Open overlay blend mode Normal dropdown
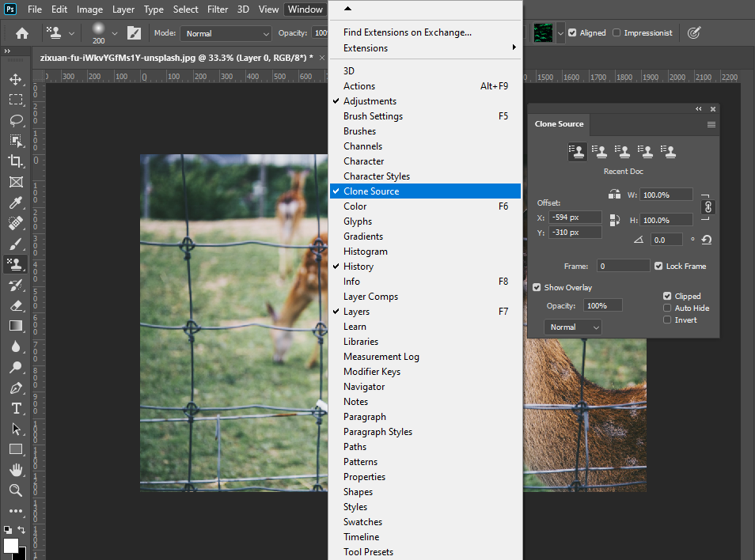Viewport: 755px width, 560px height. tap(573, 327)
